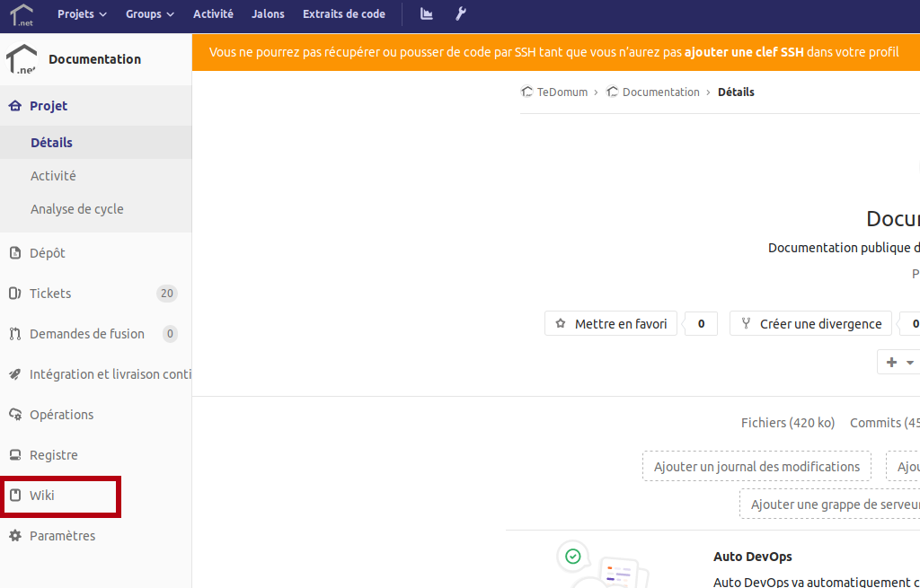This screenshot has height=588, width=920.
Task: Open Demandes de fusion section
Action: (x=86, y=334)
